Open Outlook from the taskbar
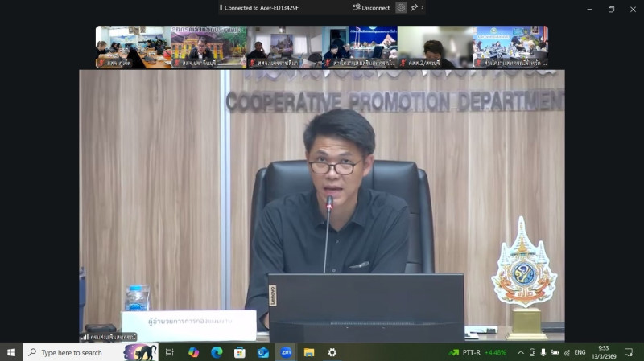 pyautogui.click(x=262, y=352)
